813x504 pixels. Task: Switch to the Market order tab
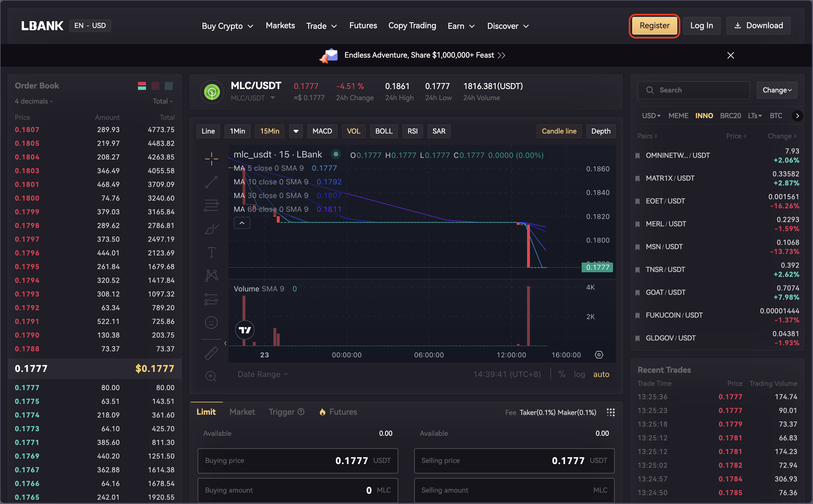click(x=242, y=412)
